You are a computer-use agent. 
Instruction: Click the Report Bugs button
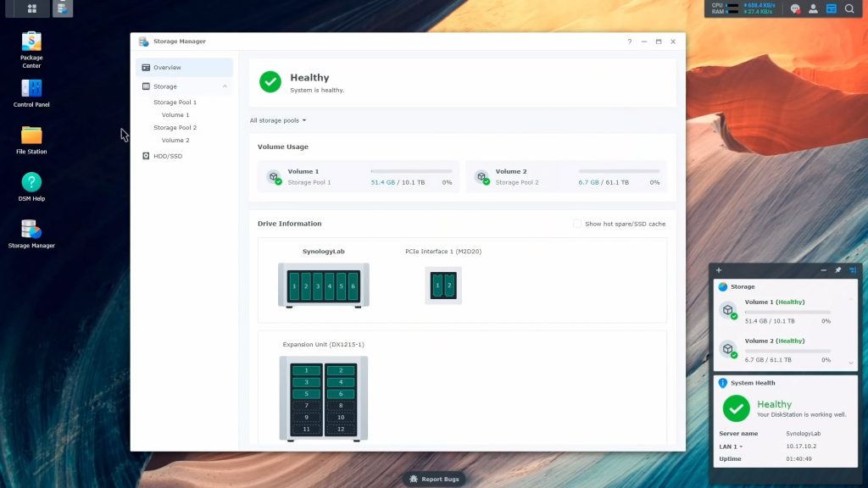tap(435, 480)
